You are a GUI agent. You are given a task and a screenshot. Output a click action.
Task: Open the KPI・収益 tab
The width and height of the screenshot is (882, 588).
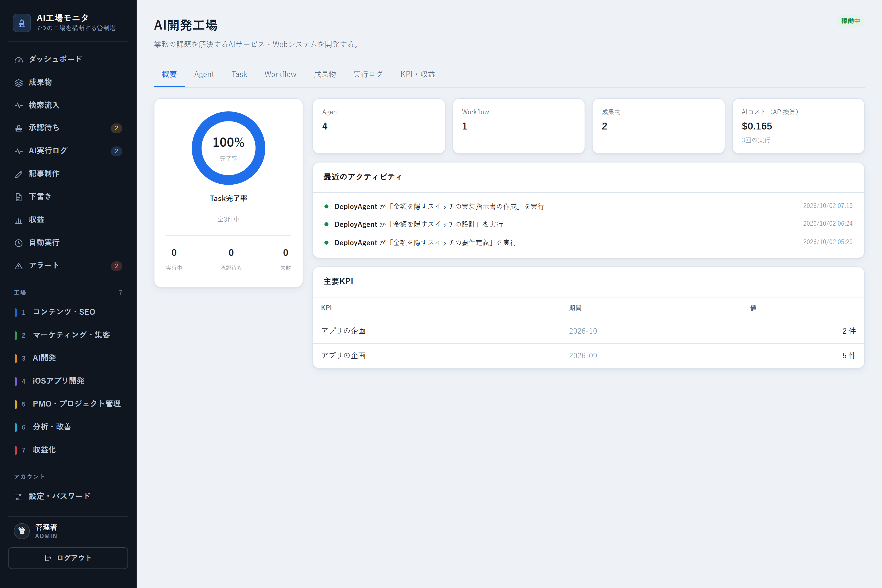[418, 74]
